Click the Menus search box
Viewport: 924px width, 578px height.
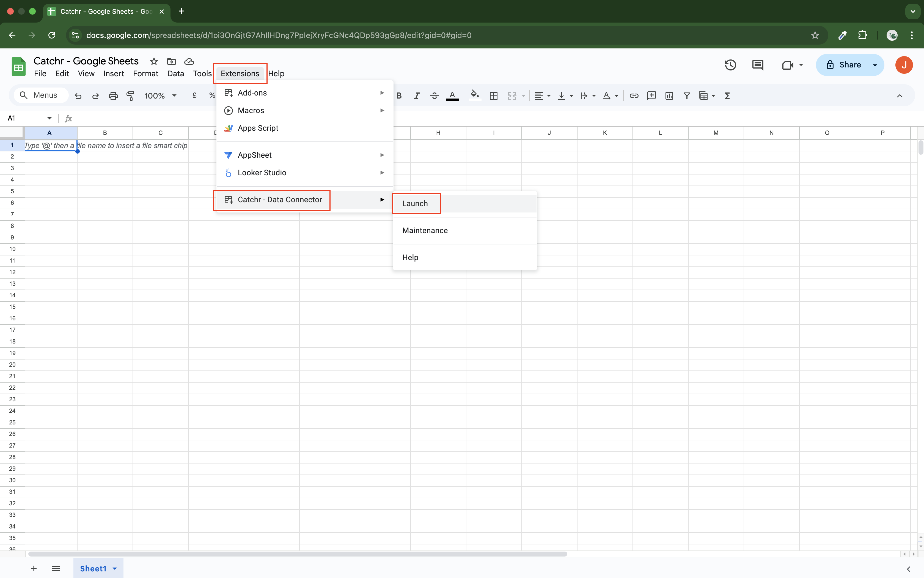41,95
